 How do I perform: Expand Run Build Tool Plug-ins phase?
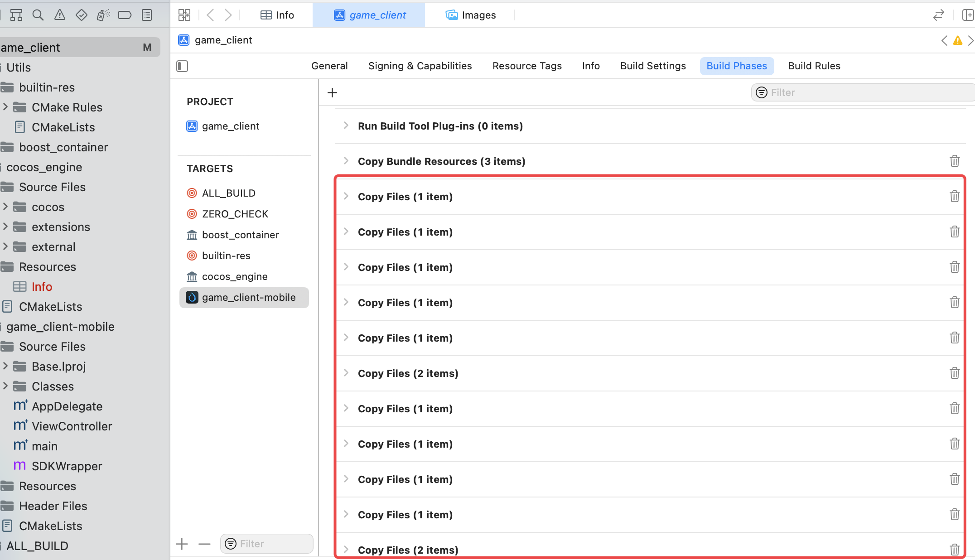[x=346, y=126]
